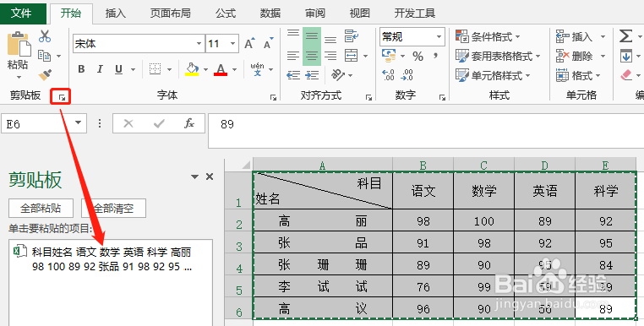Viewport: 644px width, 326px height.
Task: Toggle Underline formatting
Action: click(x=118, y=69)
